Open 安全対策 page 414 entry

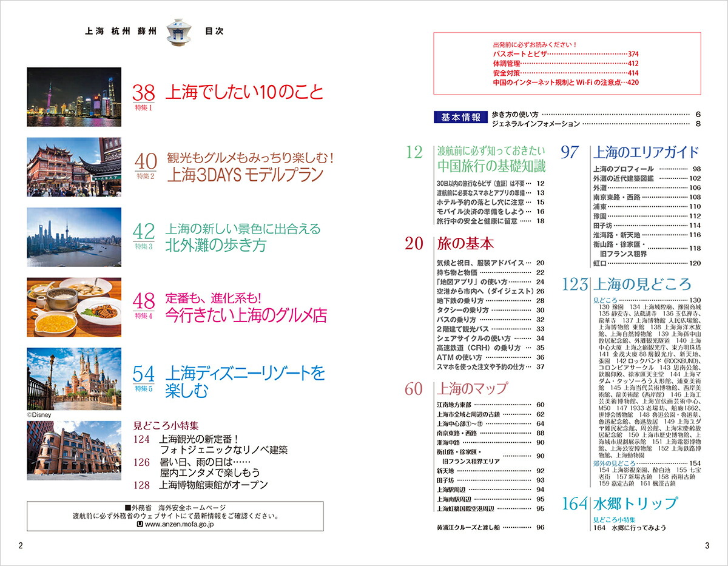click(566, 73)
